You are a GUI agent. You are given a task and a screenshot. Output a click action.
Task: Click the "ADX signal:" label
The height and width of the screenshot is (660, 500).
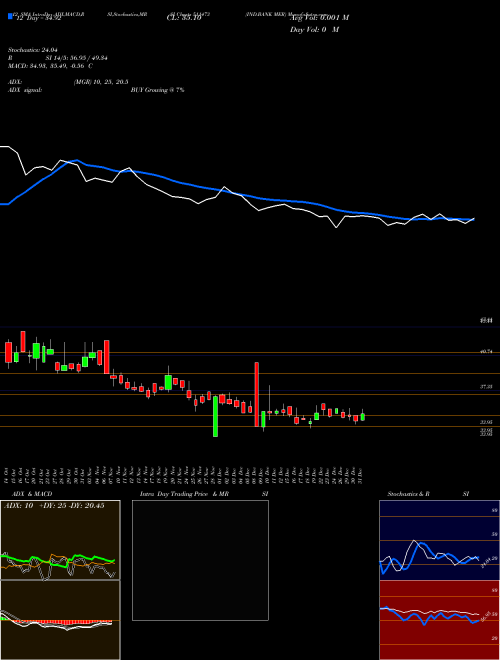24,90
